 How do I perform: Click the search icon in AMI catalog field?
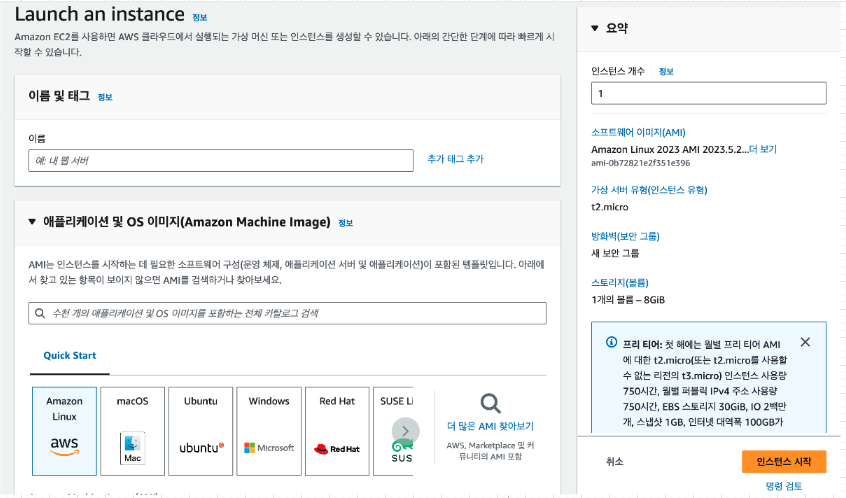pos(40,313)
